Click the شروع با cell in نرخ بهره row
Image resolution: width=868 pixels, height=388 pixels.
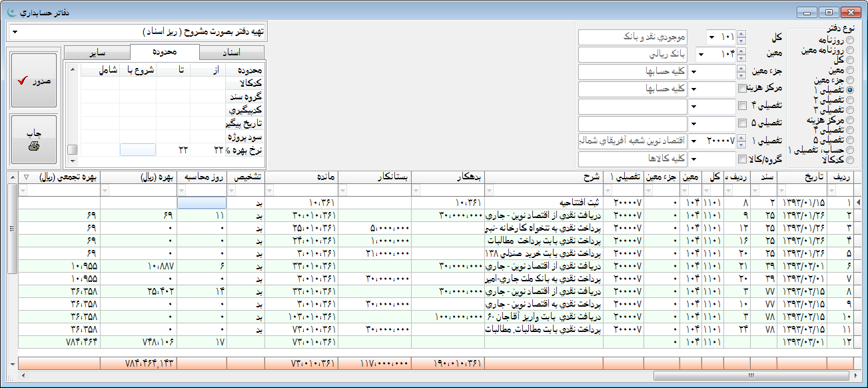tap(137, 150)
